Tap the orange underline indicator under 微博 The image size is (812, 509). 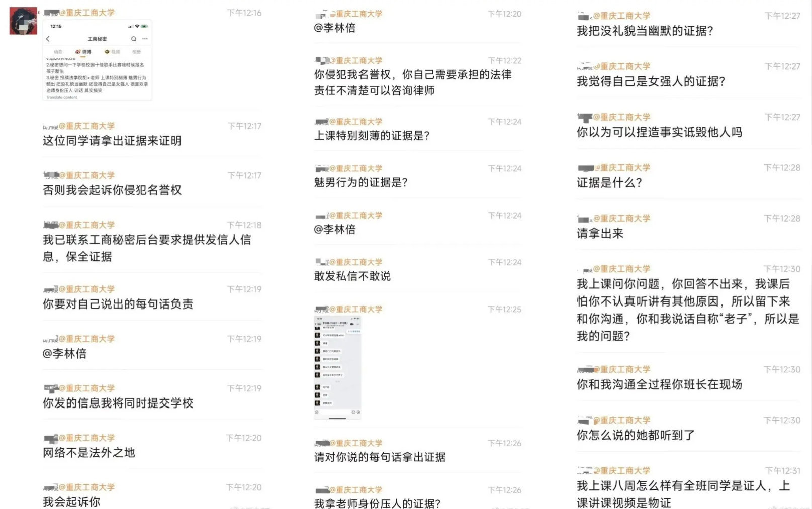(x=83, y=57)
